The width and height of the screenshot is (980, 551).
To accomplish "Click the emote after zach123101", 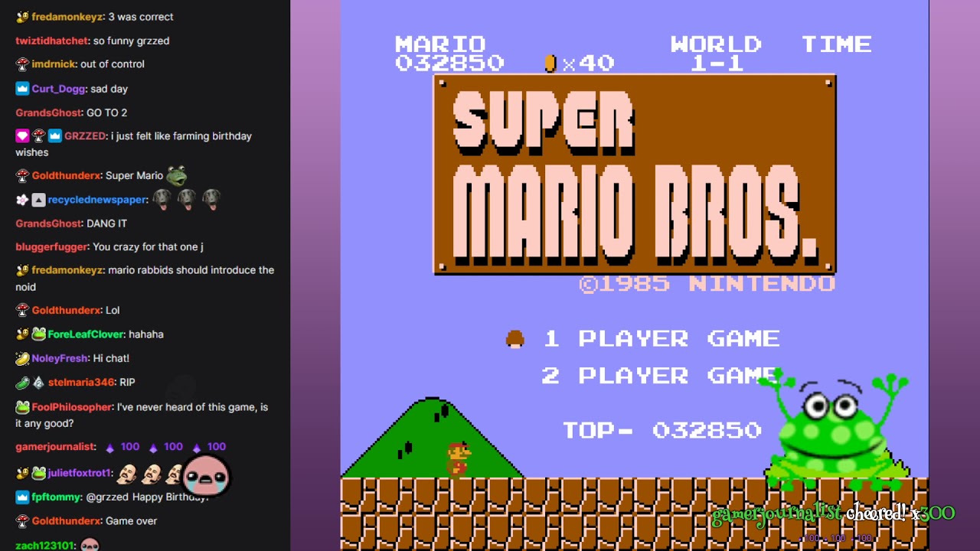I will coord(90,545).
